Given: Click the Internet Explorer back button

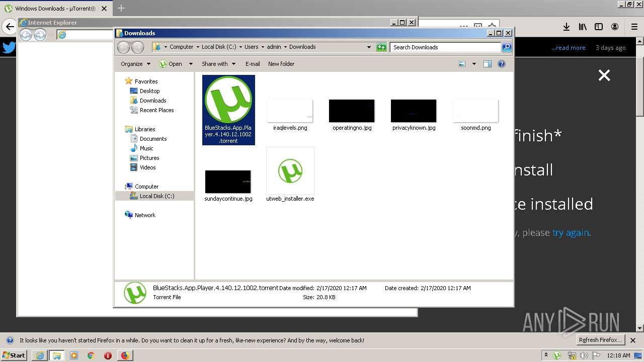Looking at the screenshot, I should click(26, 35).
